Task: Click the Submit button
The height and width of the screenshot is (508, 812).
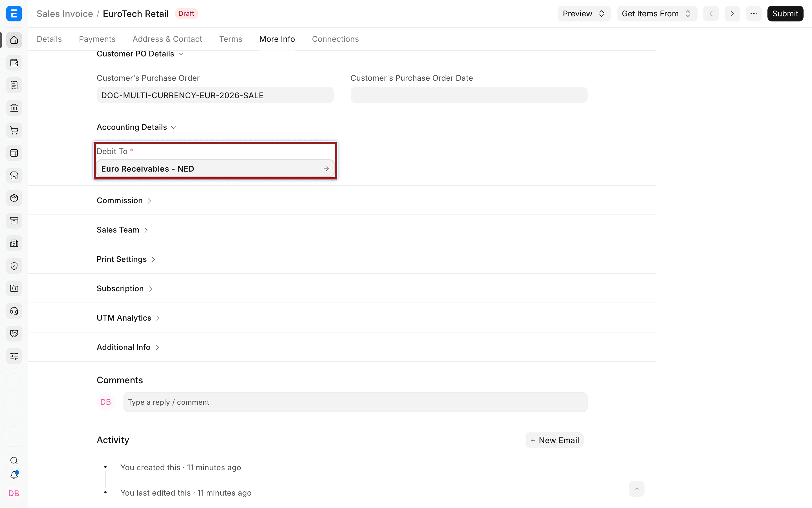Action: pyautogui.click(x=785, y=14)
